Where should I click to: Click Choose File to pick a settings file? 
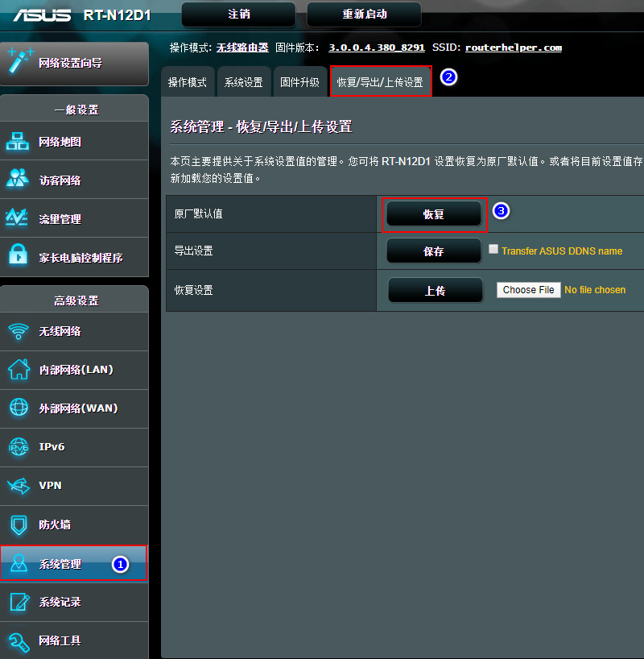[x=528, y=290]
